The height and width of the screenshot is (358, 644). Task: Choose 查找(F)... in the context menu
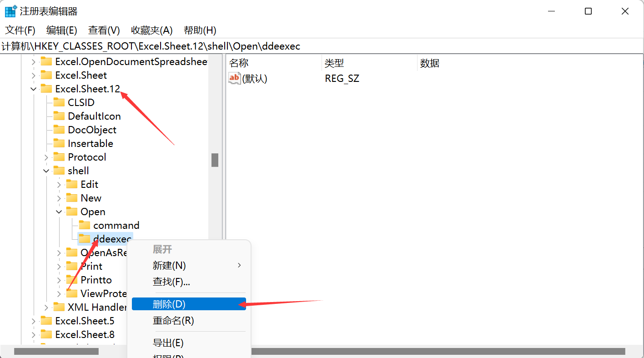pos(189,282)
